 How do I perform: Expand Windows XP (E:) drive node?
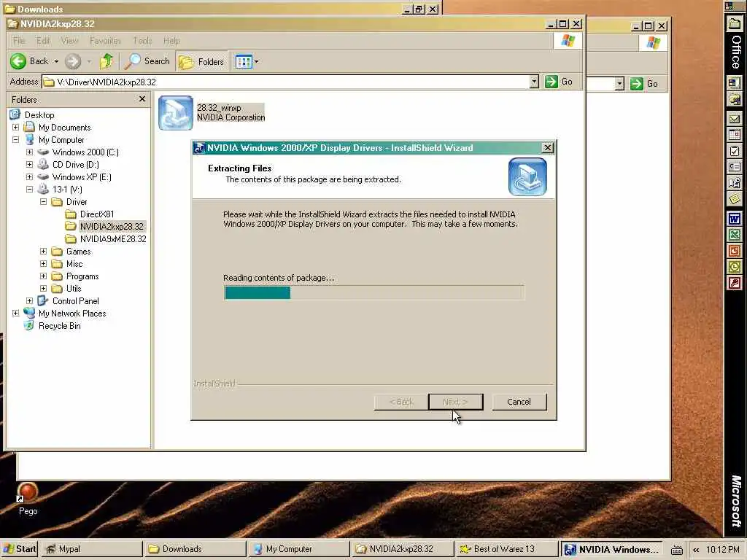tap(29, 176)
